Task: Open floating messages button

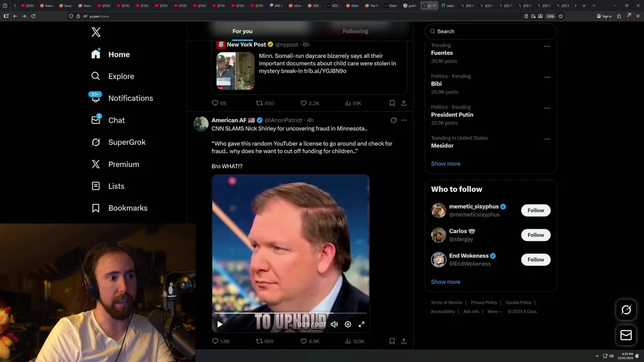Action: pyautogui.click(x=626, y=335)
